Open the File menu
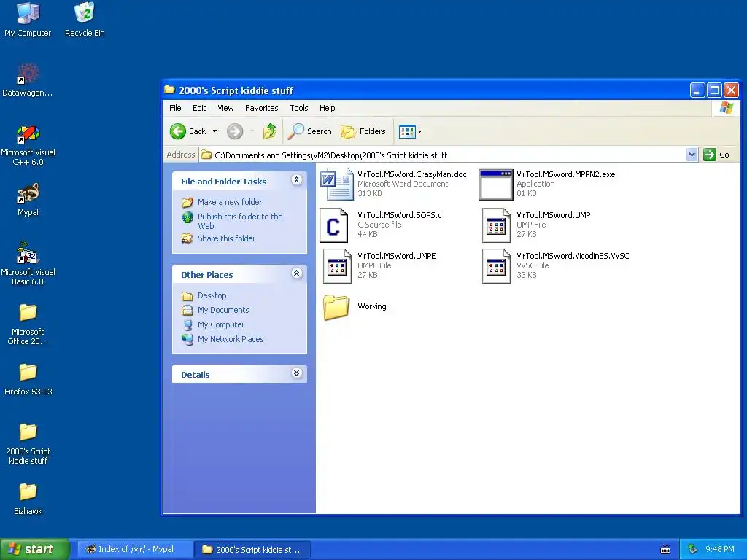 click(175, 108)
